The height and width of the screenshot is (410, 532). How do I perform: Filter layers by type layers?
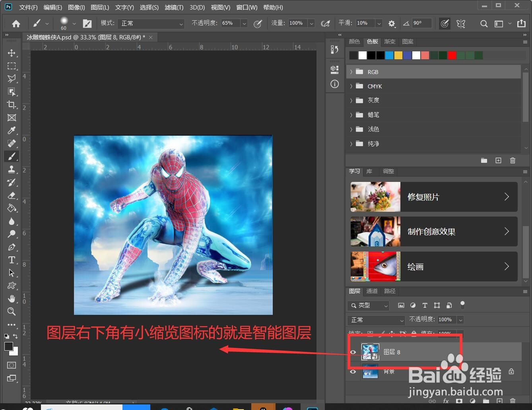tap(425, 305)
